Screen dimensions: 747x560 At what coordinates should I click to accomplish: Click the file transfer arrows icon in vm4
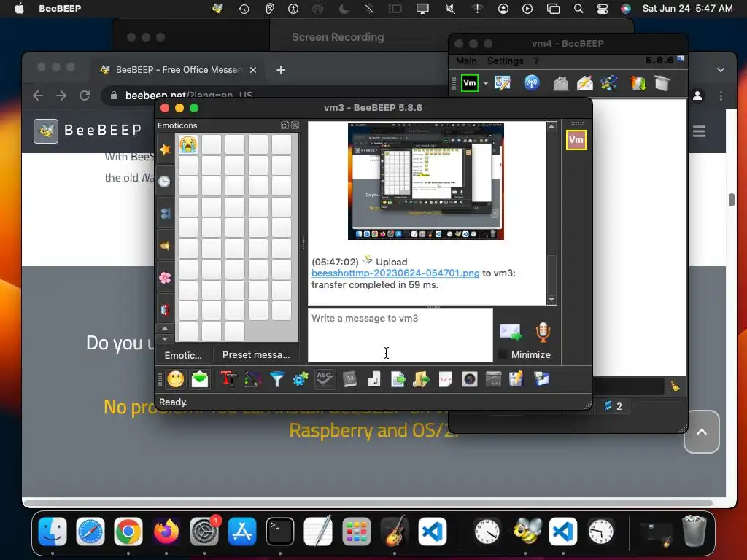pos(638,83)
